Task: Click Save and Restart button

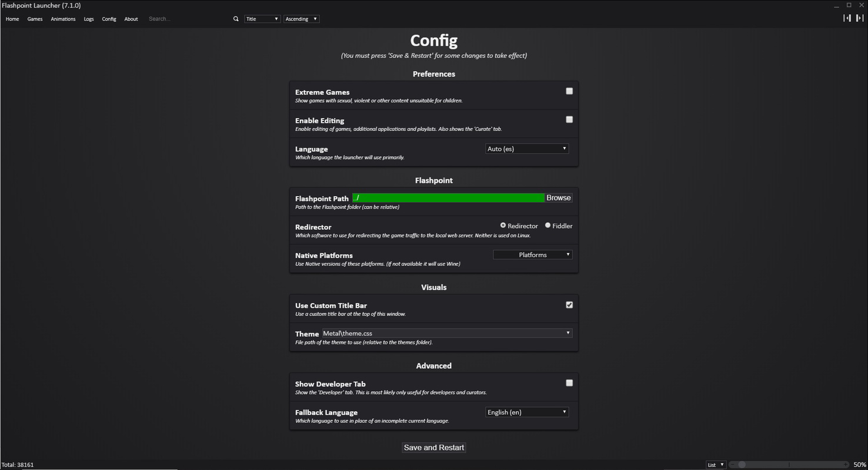Action: tap(434, 448)
